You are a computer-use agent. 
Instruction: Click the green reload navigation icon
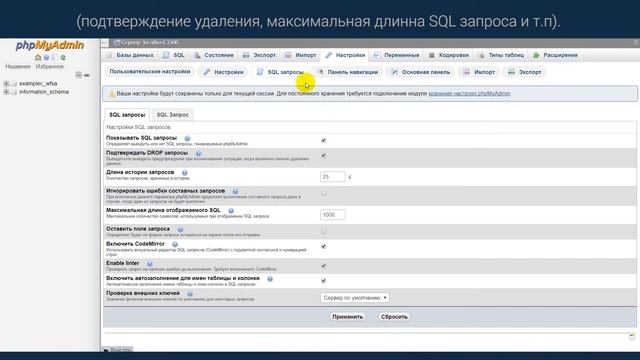point(63,58)
